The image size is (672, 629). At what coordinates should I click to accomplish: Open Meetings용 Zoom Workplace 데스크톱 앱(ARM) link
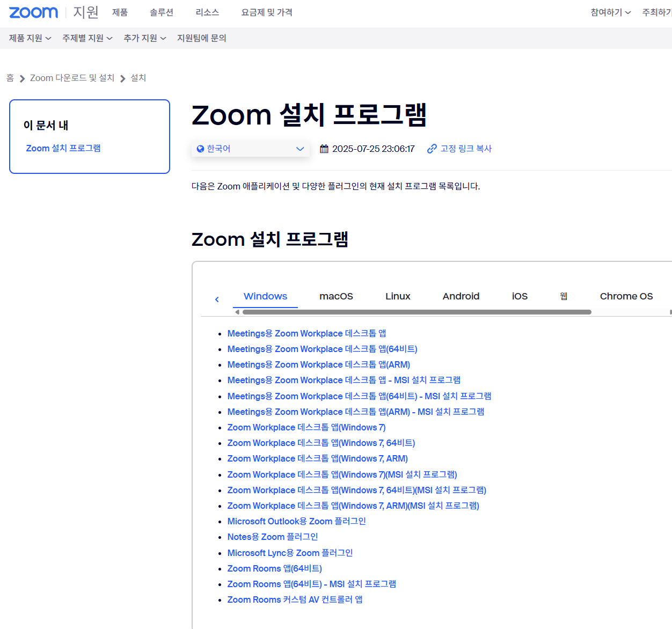(319, 364)
